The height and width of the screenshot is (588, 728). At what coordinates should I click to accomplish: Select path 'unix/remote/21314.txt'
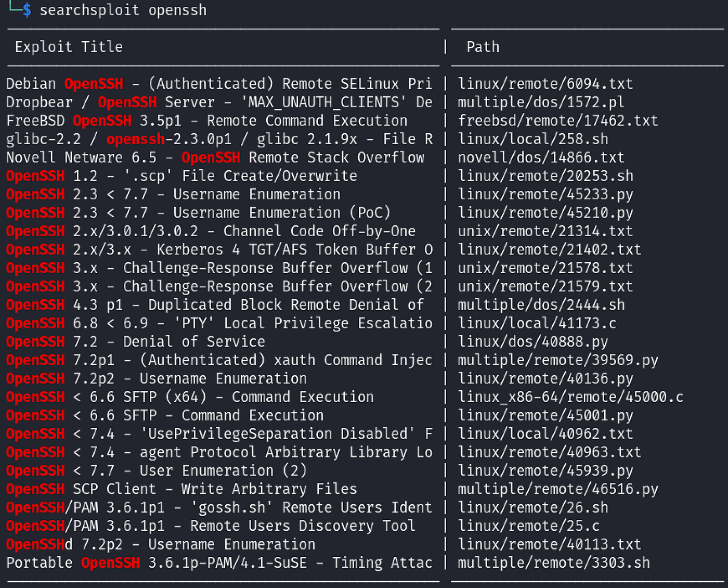[545, 231]
